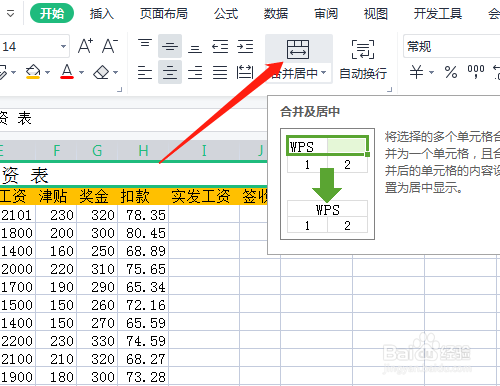Apply thousands separator 000 style
The image size is (500, 386).
coord(476,71)
